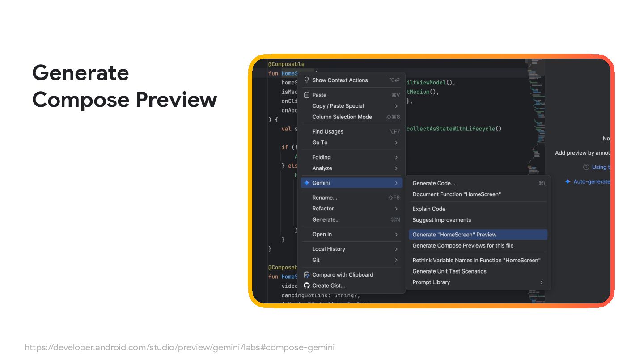
Task: Open the Refactor submenu
Action: click(x=352, y=209)
